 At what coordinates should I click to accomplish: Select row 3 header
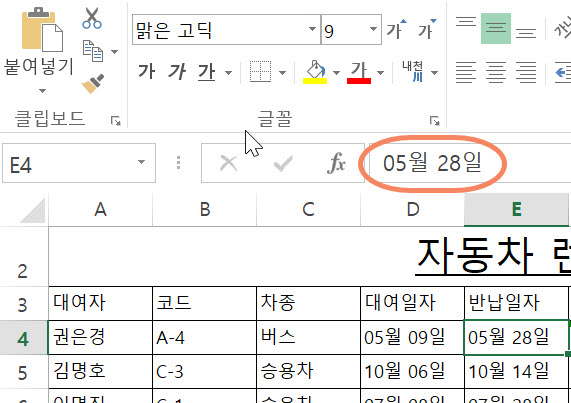click(24, 304)
